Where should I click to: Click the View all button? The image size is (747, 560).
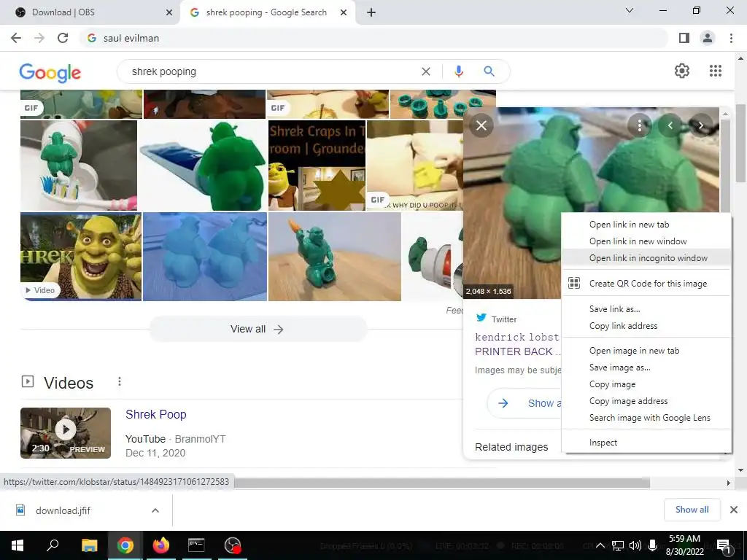(x=258, y=329)
